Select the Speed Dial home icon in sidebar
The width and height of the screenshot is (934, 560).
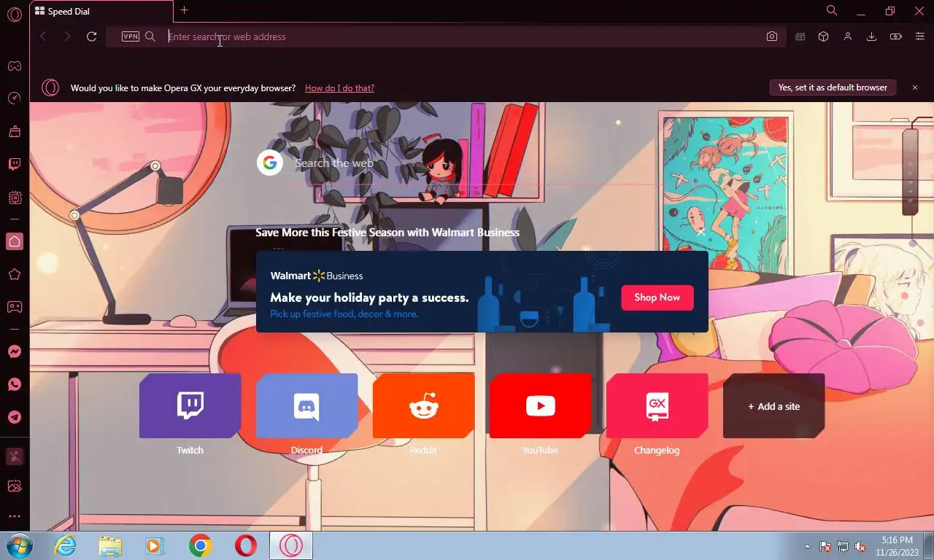(x=14, y=241)
